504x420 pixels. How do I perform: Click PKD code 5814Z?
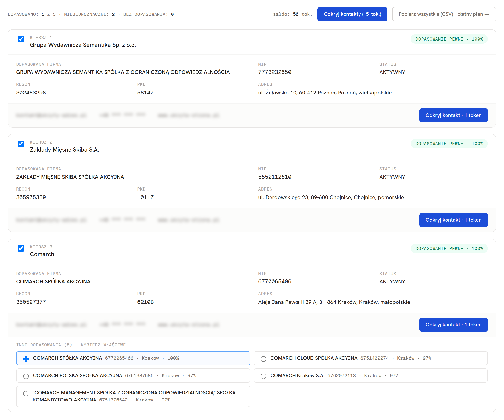145,93
